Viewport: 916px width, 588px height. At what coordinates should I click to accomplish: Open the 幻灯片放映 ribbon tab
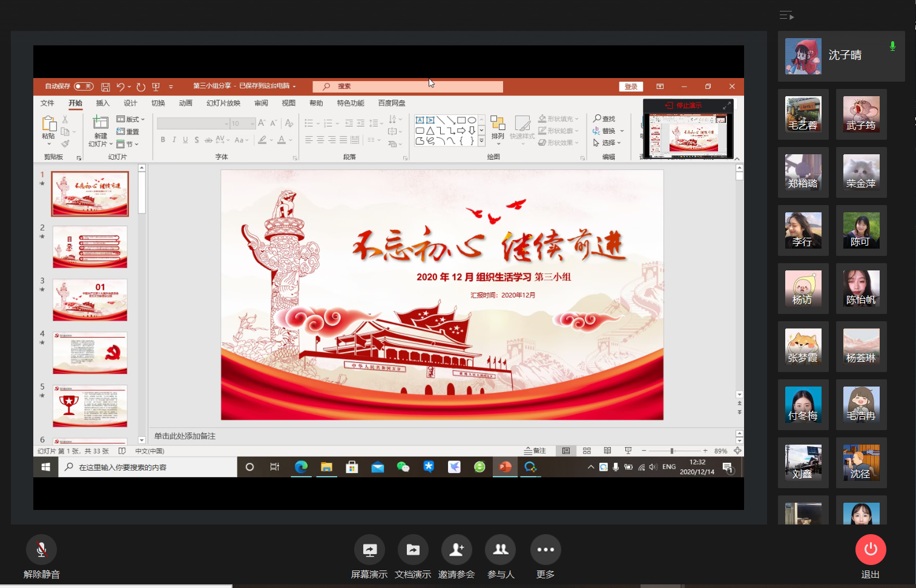coord(223,103)
